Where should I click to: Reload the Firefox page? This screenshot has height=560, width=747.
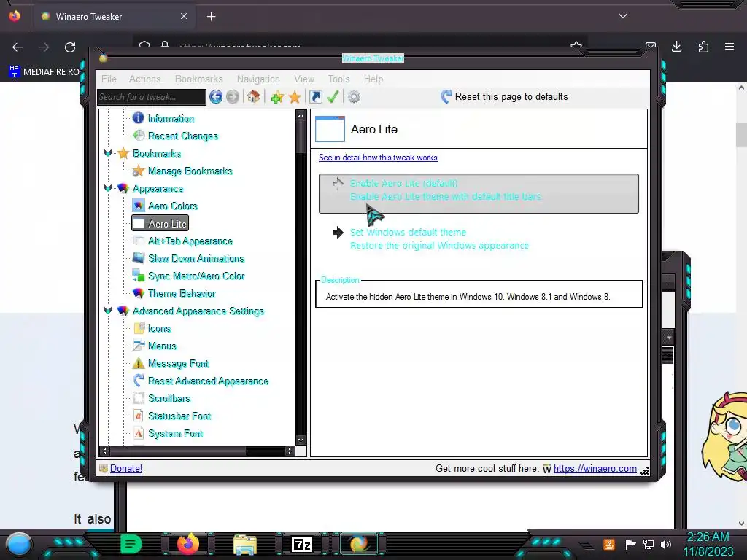[70, 47]
